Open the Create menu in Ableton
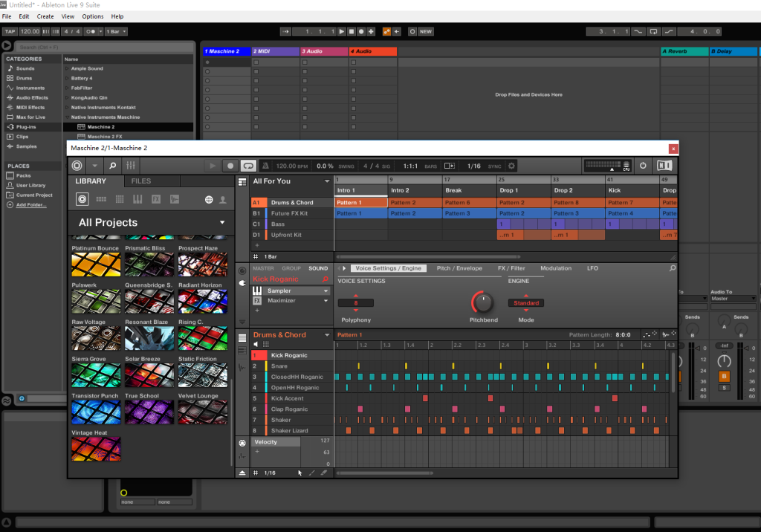 45,16
